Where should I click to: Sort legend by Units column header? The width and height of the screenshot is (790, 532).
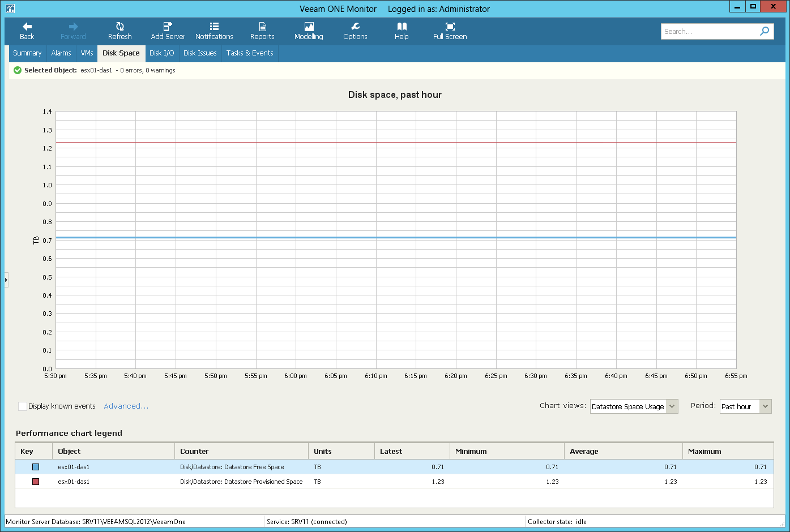click(341, 451)
